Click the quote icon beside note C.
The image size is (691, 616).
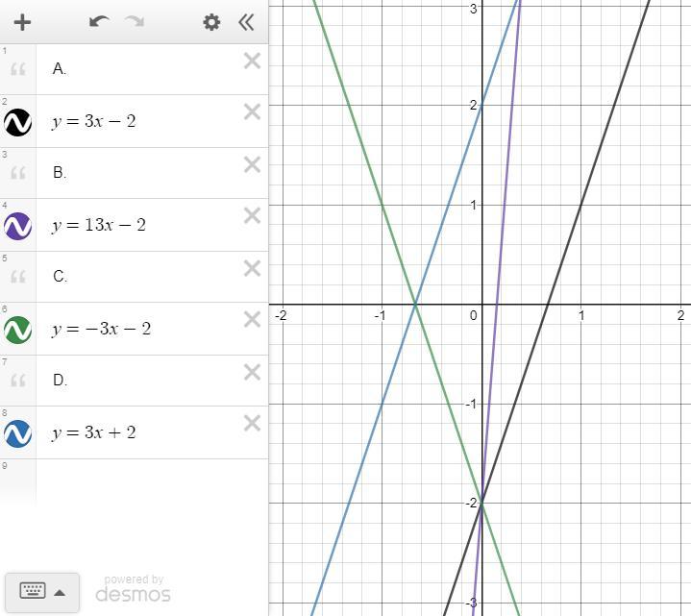point(17,277)
